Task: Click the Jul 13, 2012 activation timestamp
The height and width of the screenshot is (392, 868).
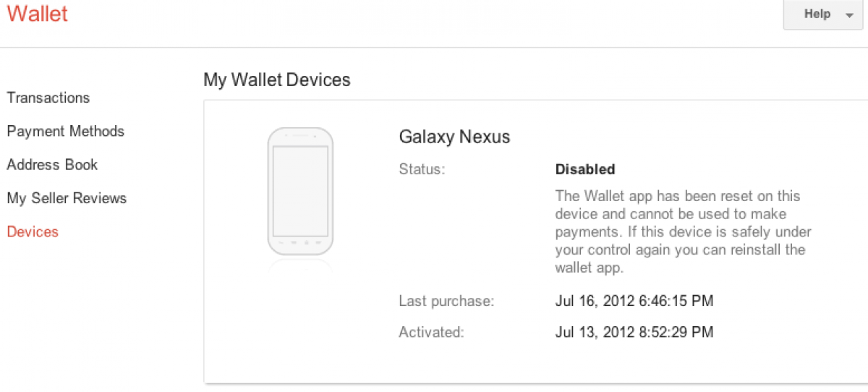Action: [x=634, y=333]
